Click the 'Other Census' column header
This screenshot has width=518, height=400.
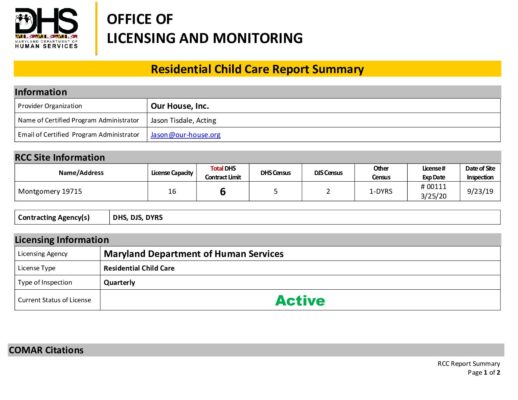point(381,173)
